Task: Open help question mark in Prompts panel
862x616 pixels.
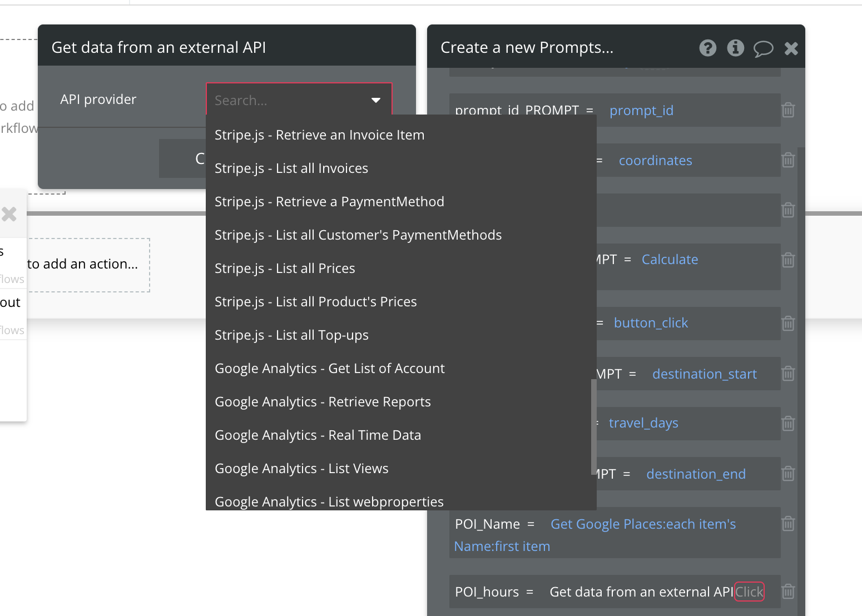Action: [x=707, y=48]
